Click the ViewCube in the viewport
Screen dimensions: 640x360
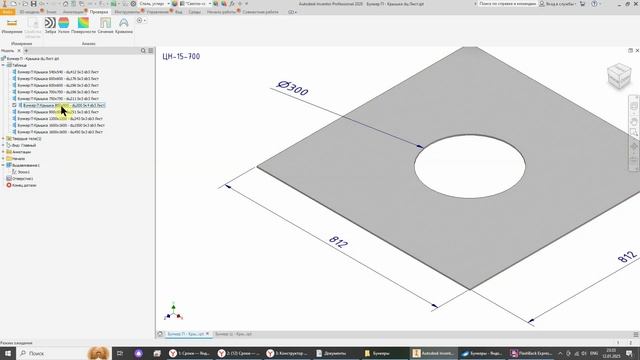click(x=619, y=76)
